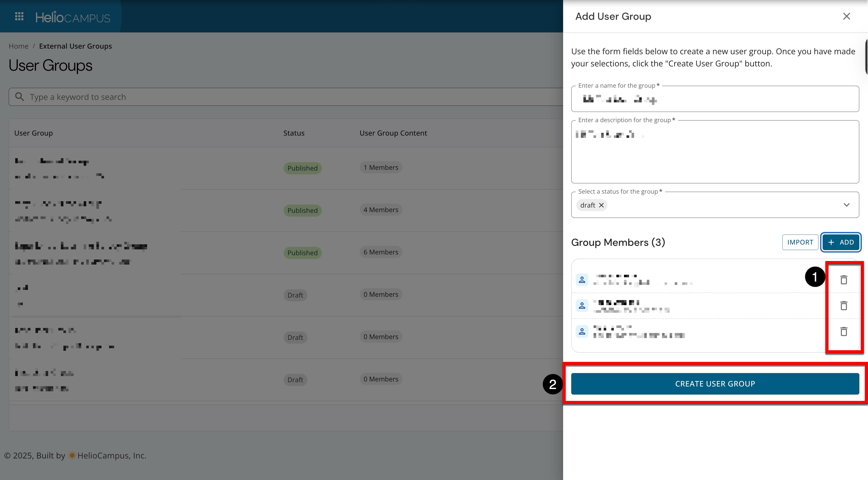The height and width of the screenshot is (480, 868).
Task: Click first member's person avatar icon
Action: click(x=582, y=280)
